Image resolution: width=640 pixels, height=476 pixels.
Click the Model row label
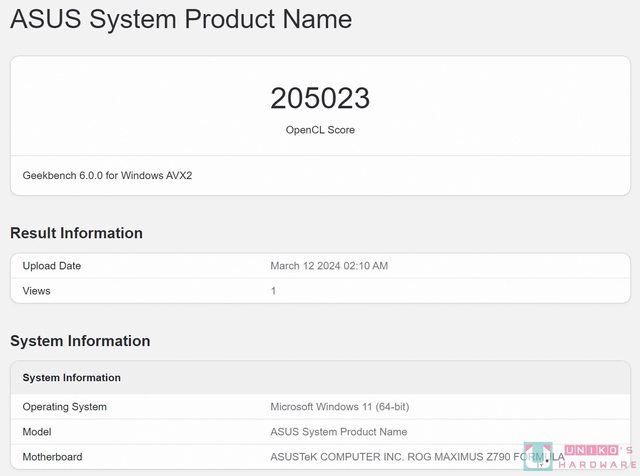click(38, 432)
